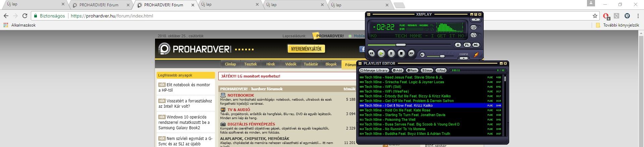Open XMPlay system menu icon in title bar
The image size is (644, 147).
click(x=369, y=14)
